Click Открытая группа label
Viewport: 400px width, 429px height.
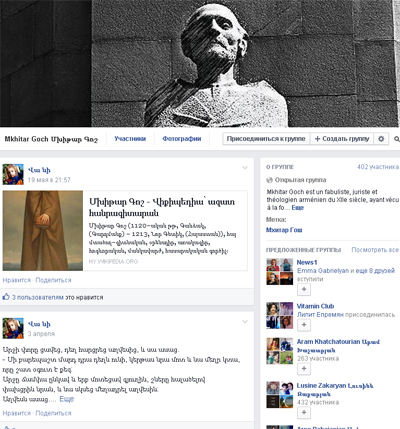point(300,180)
